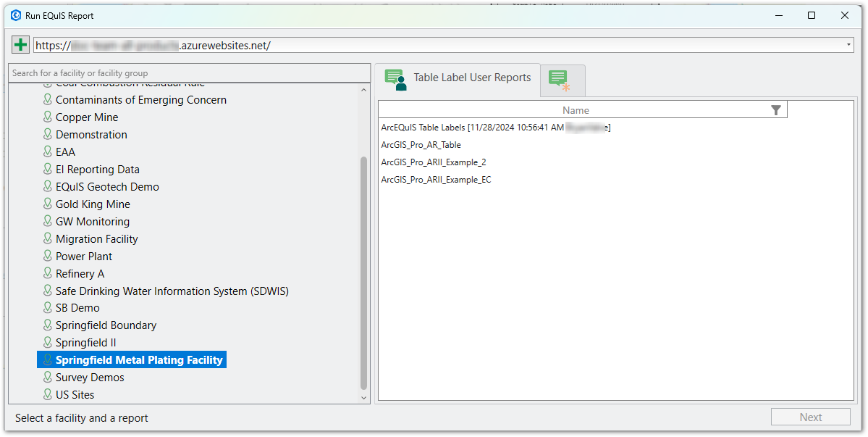Image resolution: width=868 pixels, height=437 pixels.
Task: Select the EAA facility
Action: tap(65, 151)
